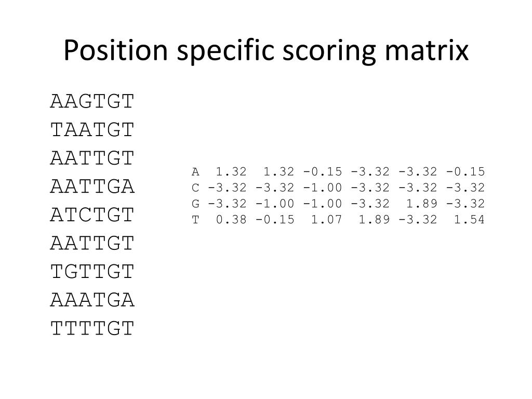
Task: Click the value 1.89 in row G
Action: tap(422, 204)
